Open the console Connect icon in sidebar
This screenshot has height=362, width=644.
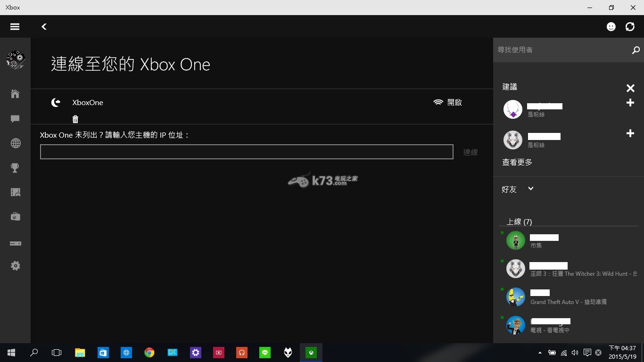[x=15, y=243]
